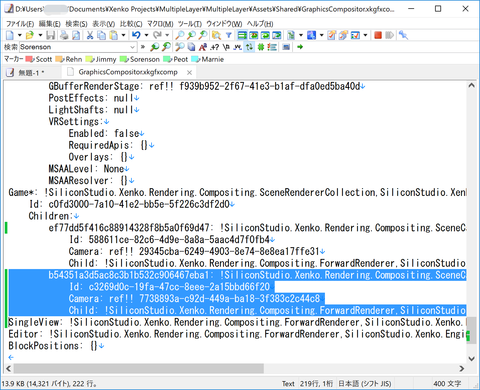The image size is (480, 390).
Task: Apply the Rehn marker
Action: tap(69, 59)
